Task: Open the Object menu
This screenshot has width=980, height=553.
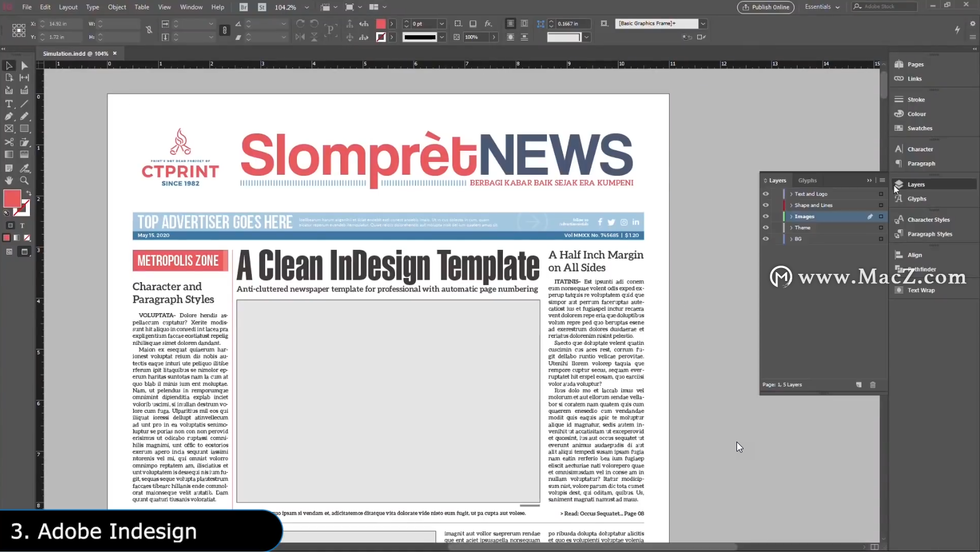Action: (x=117, y=7)
